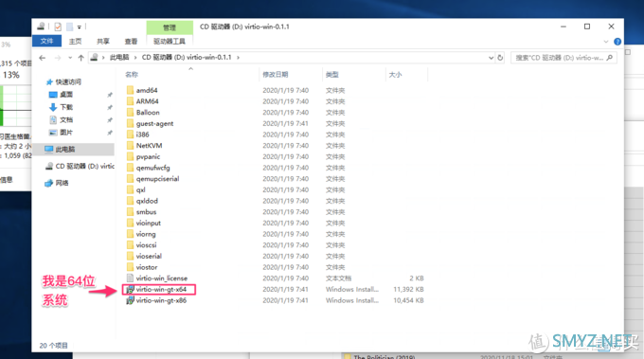Click the Back navigation arrow
644x359 pixels.
tap(43, 58)
